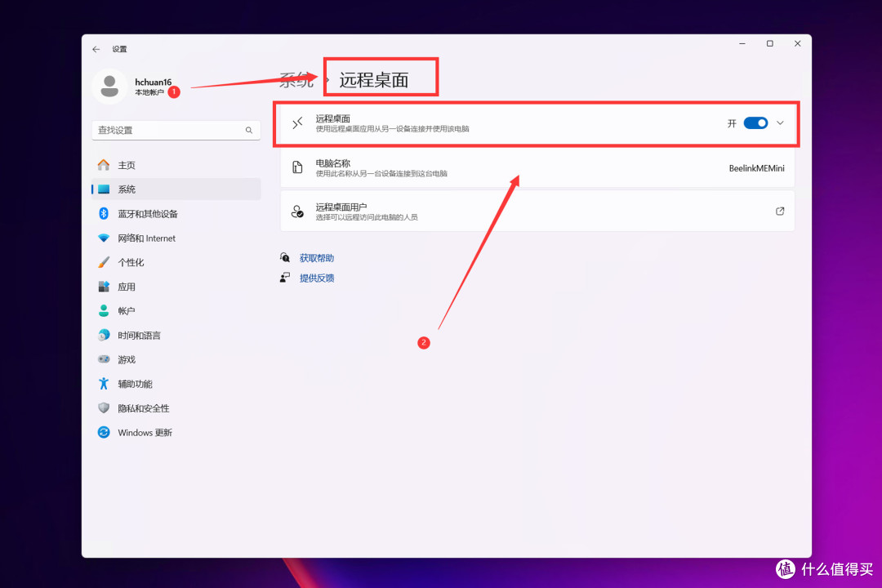Image resolution: width=882 pixels, height=588 pixels.
Task: Open 个性化 settings page
Action: pos(176,262)
